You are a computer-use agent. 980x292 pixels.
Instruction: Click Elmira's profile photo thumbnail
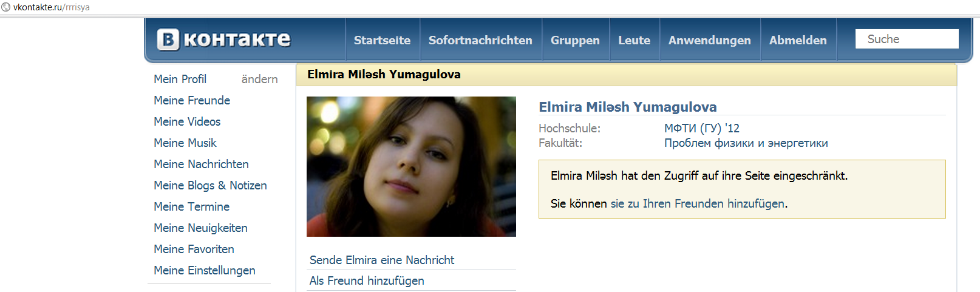[x=411, y=166]
